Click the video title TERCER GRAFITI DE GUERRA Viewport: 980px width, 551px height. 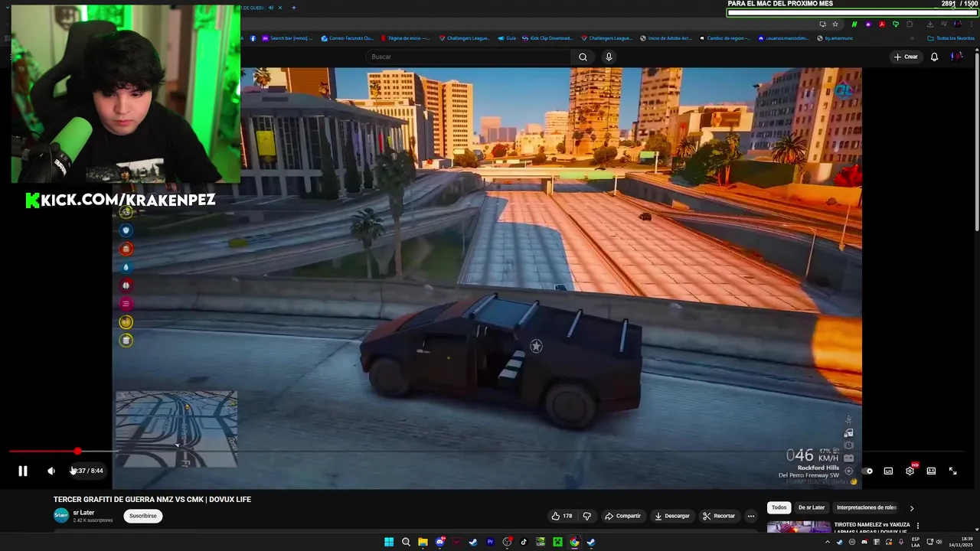[152, 500]
